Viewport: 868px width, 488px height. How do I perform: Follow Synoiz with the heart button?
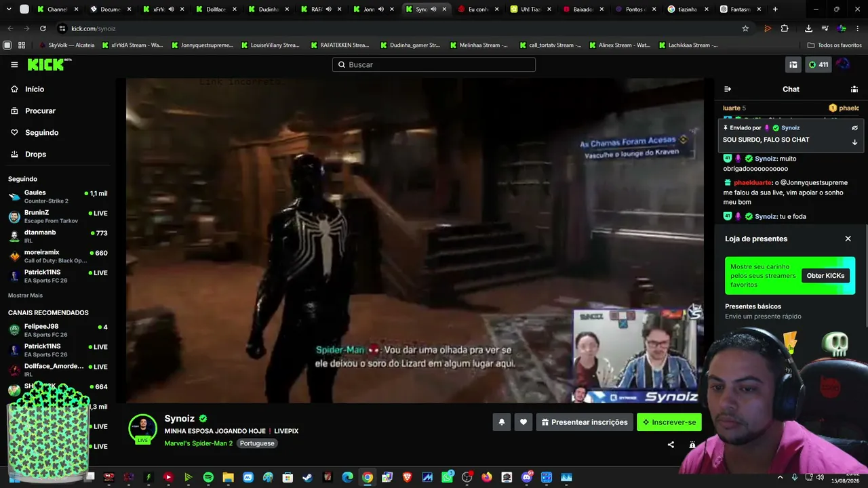coord(524,422)
